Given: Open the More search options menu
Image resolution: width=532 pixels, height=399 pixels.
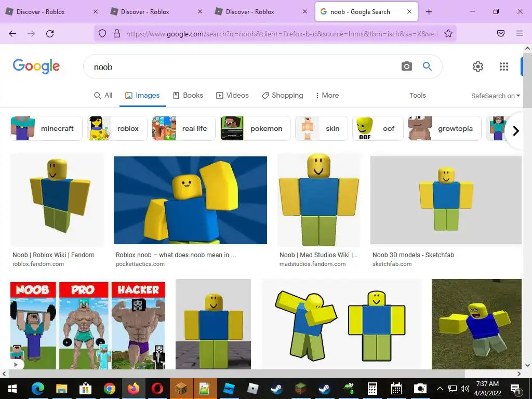Looking at the screenshot, I should pos(327,96).
